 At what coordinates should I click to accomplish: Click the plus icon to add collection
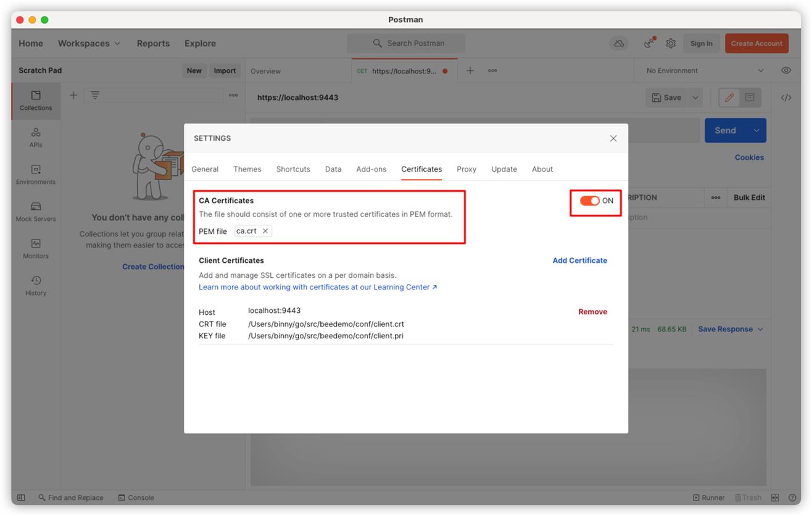73,95
